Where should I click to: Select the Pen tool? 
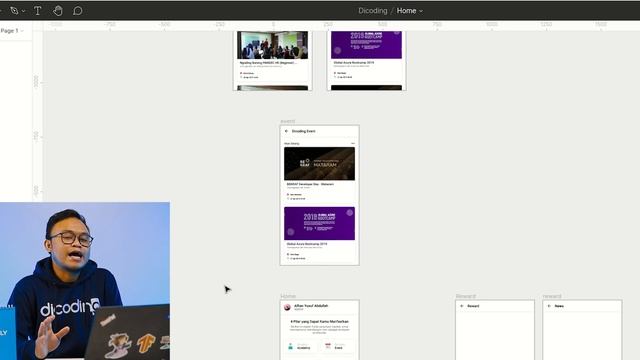pos(14,11)
